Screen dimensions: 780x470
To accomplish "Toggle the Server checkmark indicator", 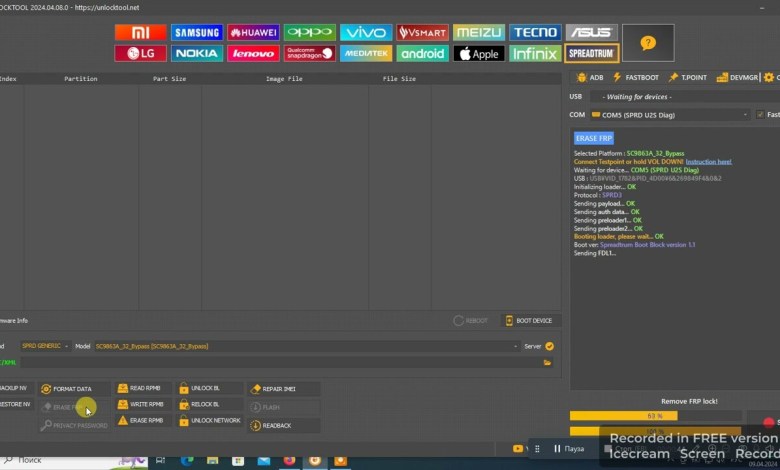I will click(549, 346).
